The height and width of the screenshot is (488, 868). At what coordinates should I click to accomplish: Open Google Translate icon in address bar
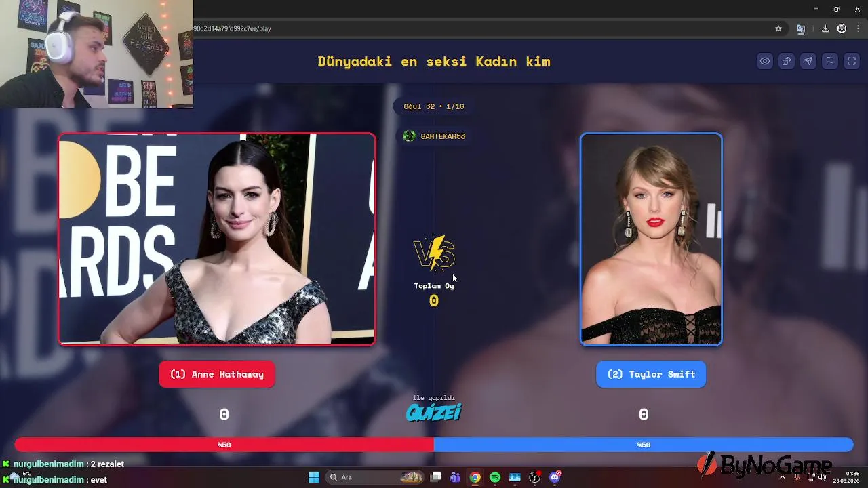(801, 28)
